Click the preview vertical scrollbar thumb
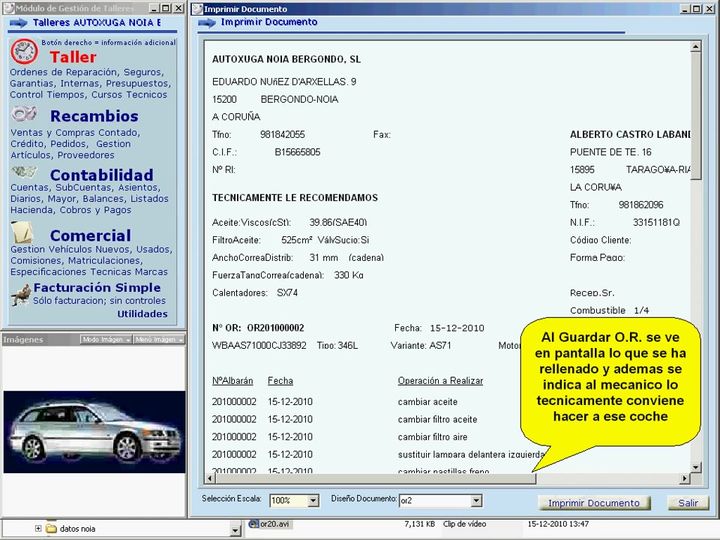The image size is (720, 540). click(x=696, y=116)
